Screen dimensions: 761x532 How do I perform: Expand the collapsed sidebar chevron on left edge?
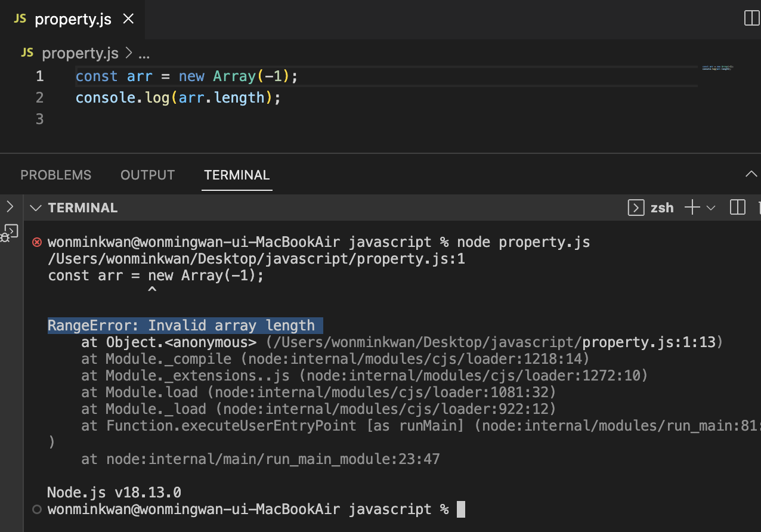10,206
